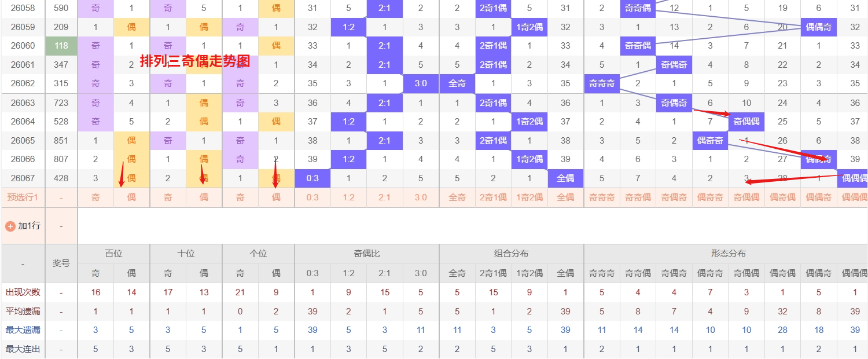Click the green highlighted prize number 118
The height and width of the screenshot is (359, 868).
[x=60, y=46]
